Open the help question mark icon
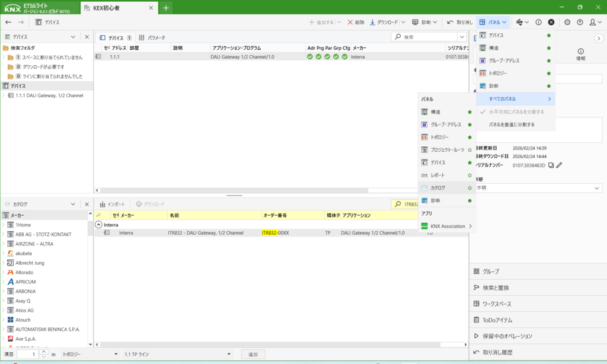 (580, 22)
